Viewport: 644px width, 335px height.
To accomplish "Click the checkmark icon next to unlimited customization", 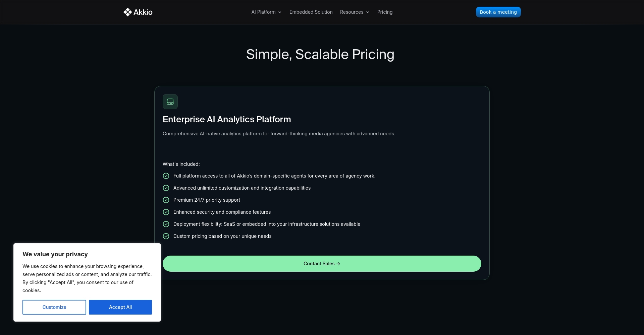I will coord(166,188).
